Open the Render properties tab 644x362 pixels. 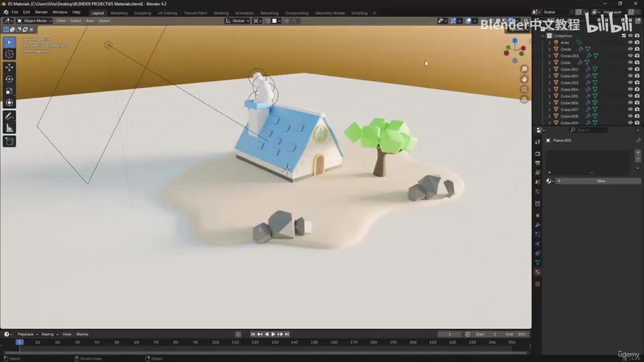coord(537,154)
